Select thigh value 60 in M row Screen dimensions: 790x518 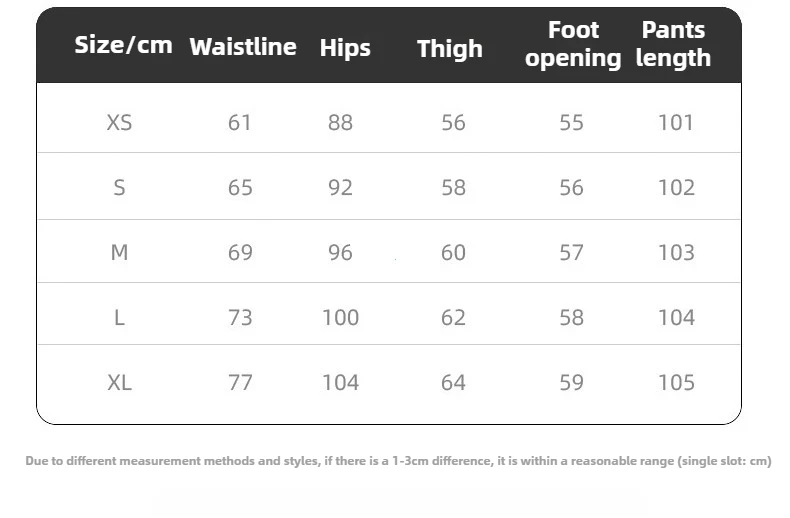[453, 253]
